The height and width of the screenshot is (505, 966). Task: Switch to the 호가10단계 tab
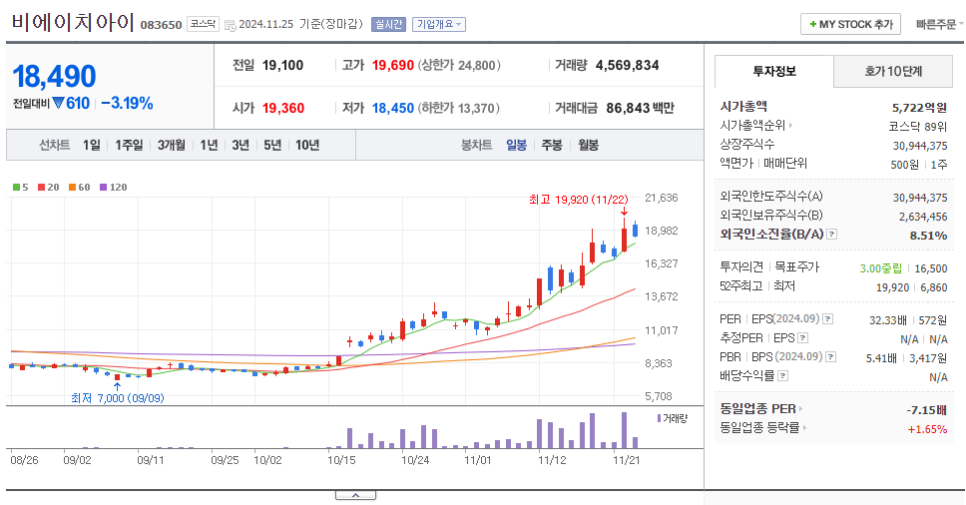(893, 71)
